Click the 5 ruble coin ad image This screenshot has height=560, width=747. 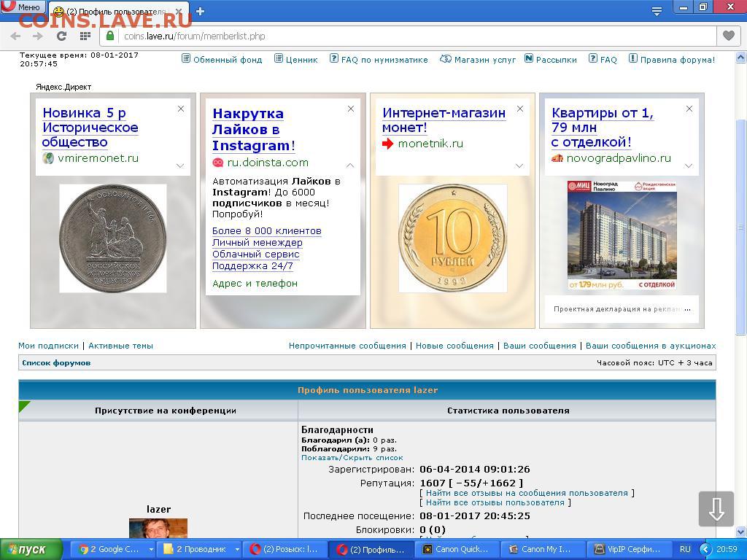[113, 238]
